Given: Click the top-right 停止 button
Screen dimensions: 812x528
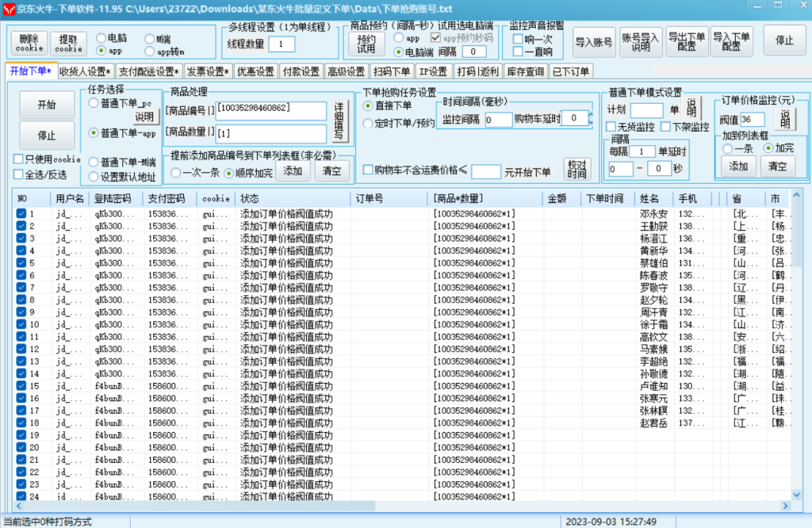Looking at the screenshot, I should (x=784, y=40).
